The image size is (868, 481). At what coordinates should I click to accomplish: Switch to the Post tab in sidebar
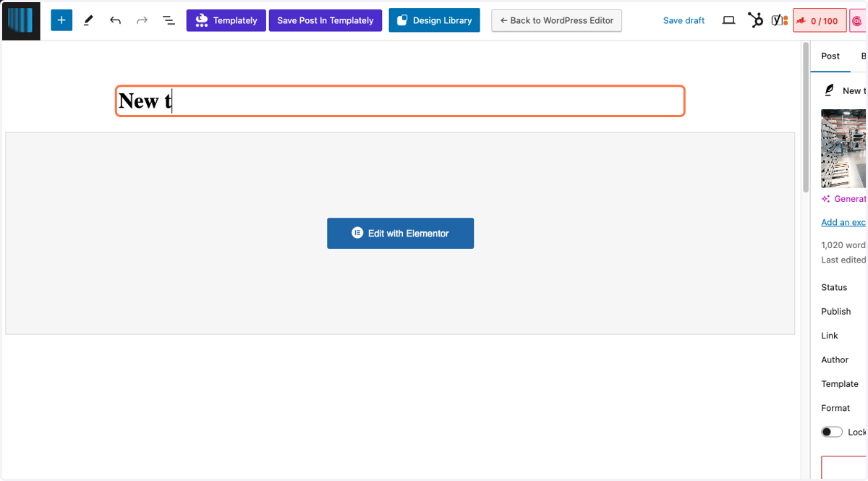point(830,56)
